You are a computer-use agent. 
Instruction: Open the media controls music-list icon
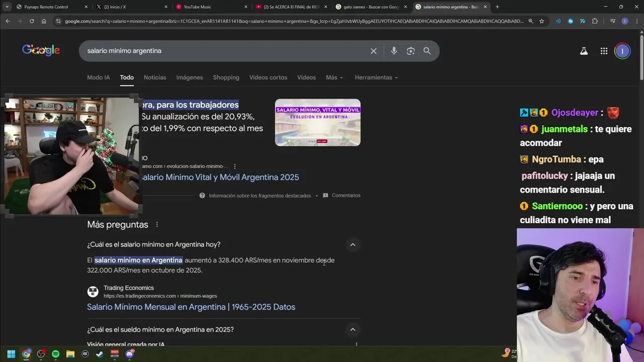coord(612,21)
